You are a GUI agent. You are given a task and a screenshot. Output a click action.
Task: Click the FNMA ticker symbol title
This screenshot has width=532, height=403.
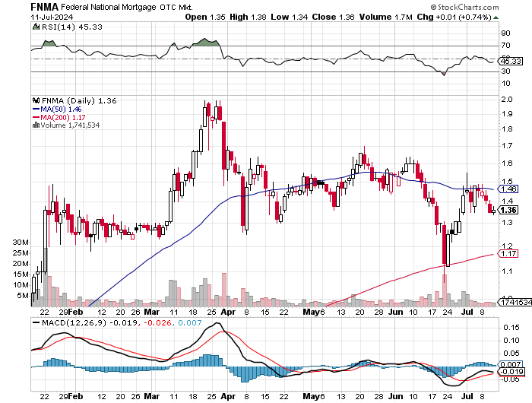pyautogui.click(x=44, y=6)
